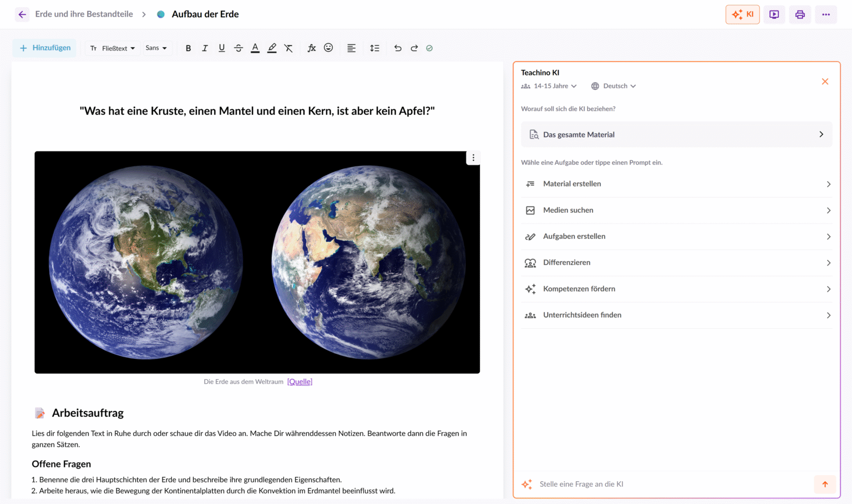Image resolution: width=852 pixels, height=504 pixels.
Task: Select the strikethrough icon
Action: coord(239,48)
